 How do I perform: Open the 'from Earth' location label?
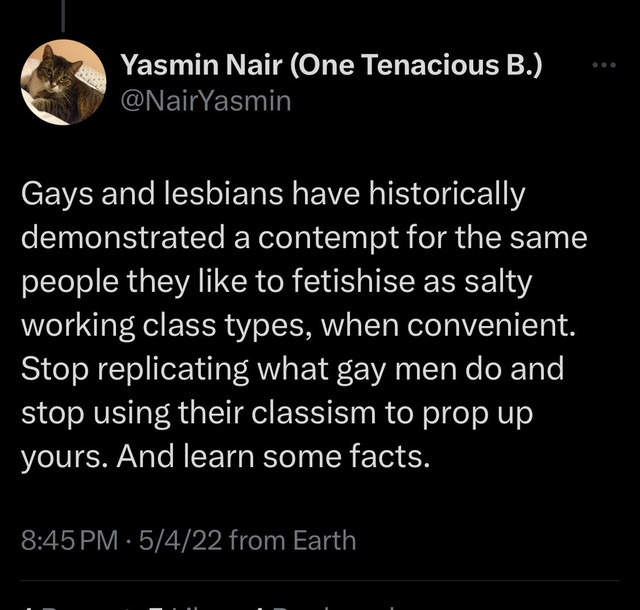[x=292, y=540]
